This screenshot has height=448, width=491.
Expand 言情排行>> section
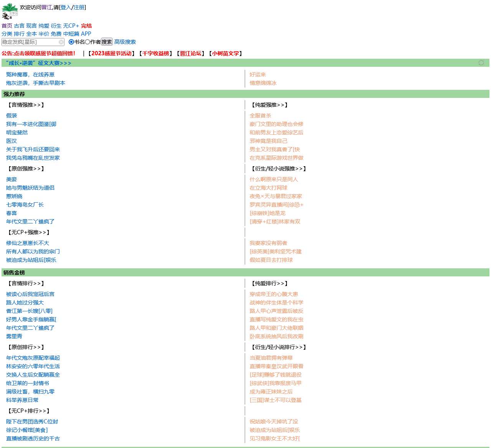(26, 283)
